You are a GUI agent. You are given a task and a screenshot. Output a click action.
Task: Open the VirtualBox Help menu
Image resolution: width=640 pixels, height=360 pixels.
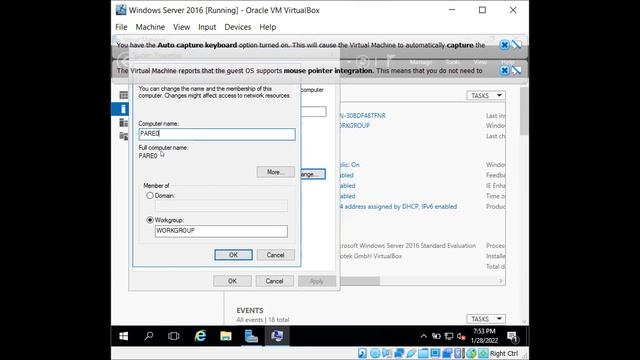pyautogui.click(x=268, y=27)
